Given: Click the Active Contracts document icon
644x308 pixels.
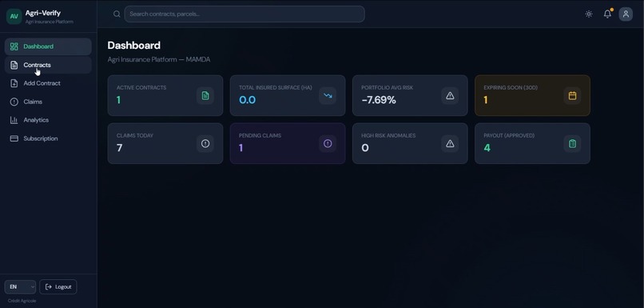Looking at the screenshot, I should (x=205, y=95).
